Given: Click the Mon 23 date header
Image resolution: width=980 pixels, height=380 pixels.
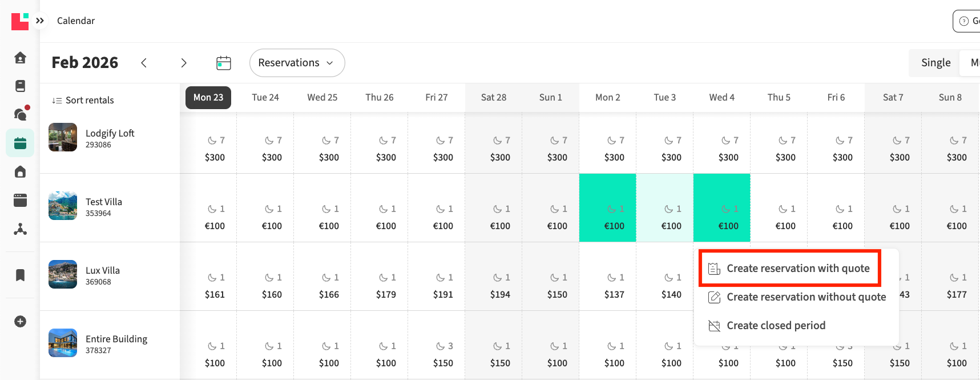Looking at the screenshot, I should [208, 98].
